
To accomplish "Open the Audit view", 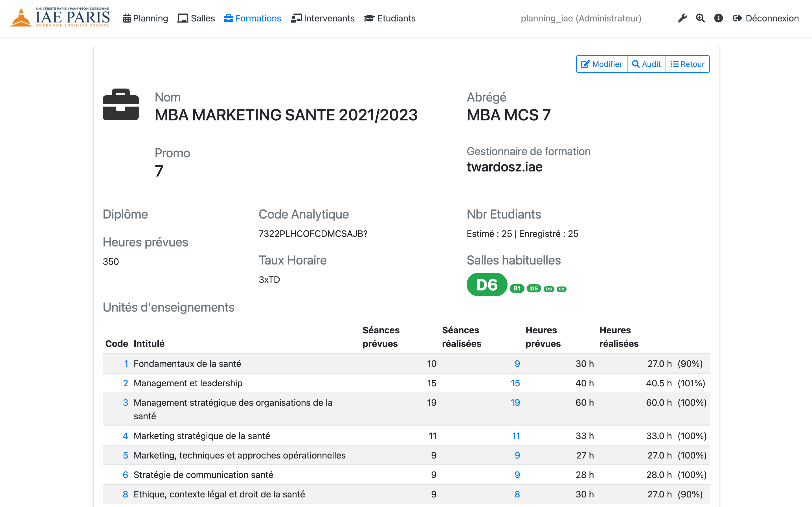I will pyautogui.click(x=646, y=64).
